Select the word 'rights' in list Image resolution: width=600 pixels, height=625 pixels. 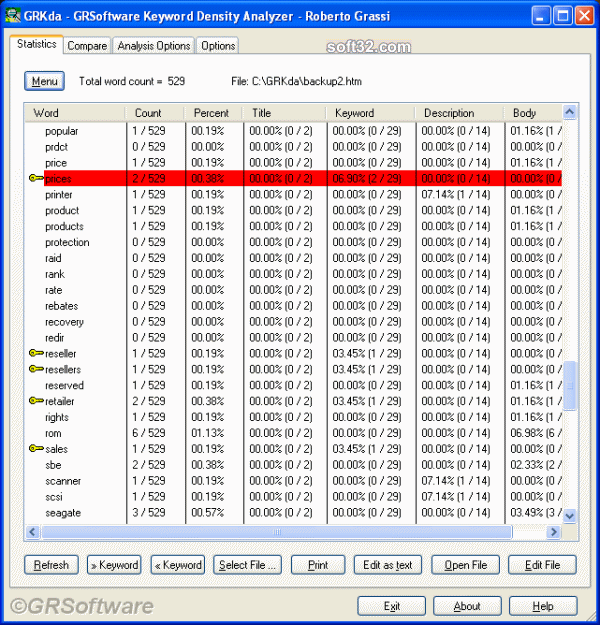[x=57, y=417]
